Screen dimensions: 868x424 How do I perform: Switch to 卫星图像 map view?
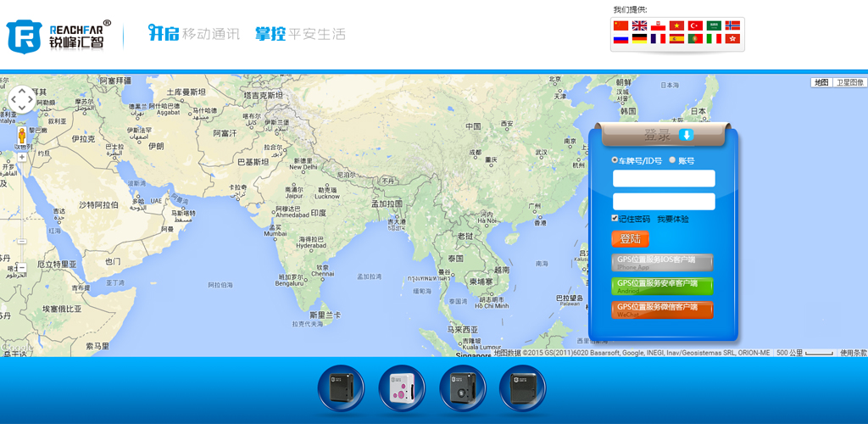[x=850, y=82]
